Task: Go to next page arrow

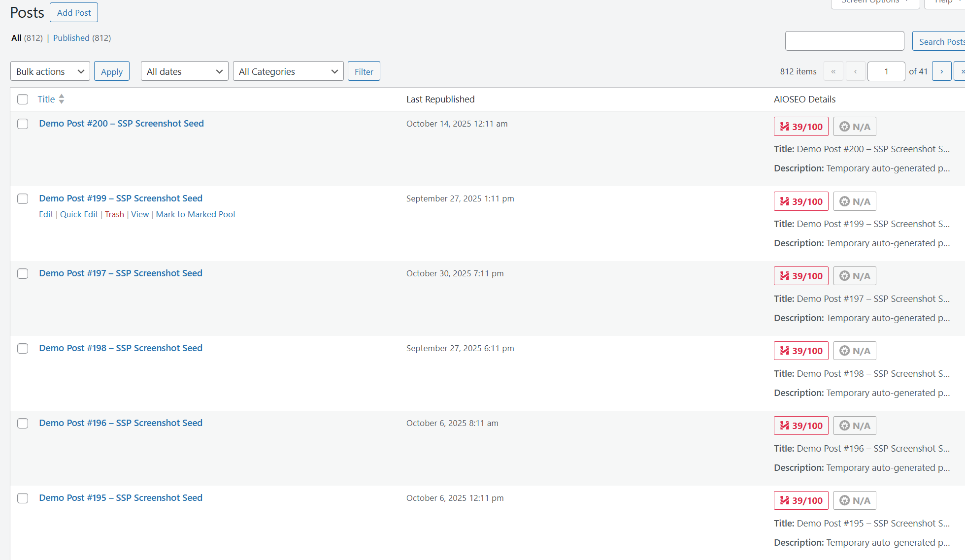Action: click(941, 71)
